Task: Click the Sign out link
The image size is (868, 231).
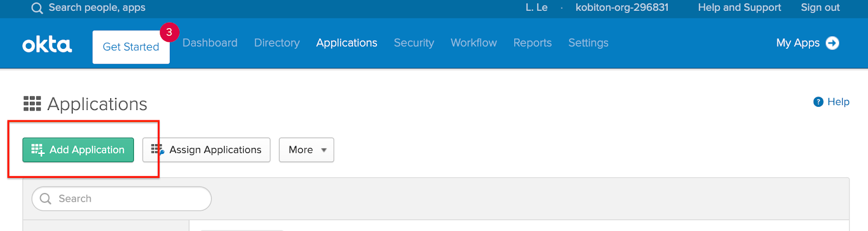Action: point(820,8)
